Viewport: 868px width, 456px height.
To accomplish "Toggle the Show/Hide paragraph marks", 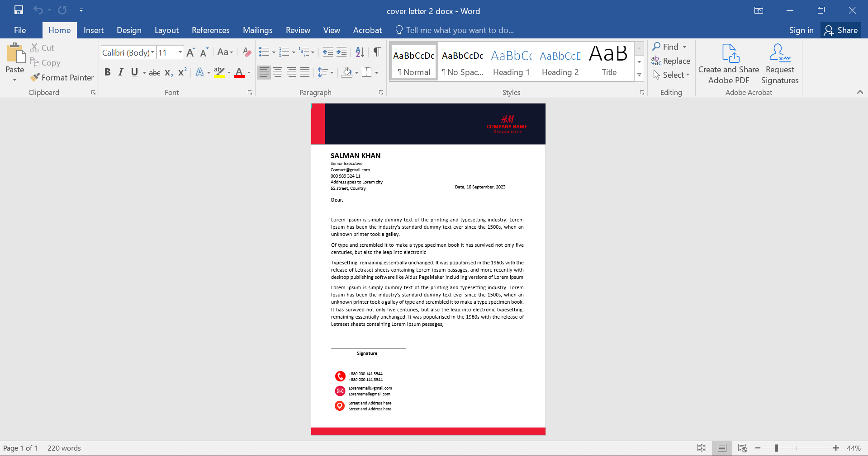I will [377, 52].
